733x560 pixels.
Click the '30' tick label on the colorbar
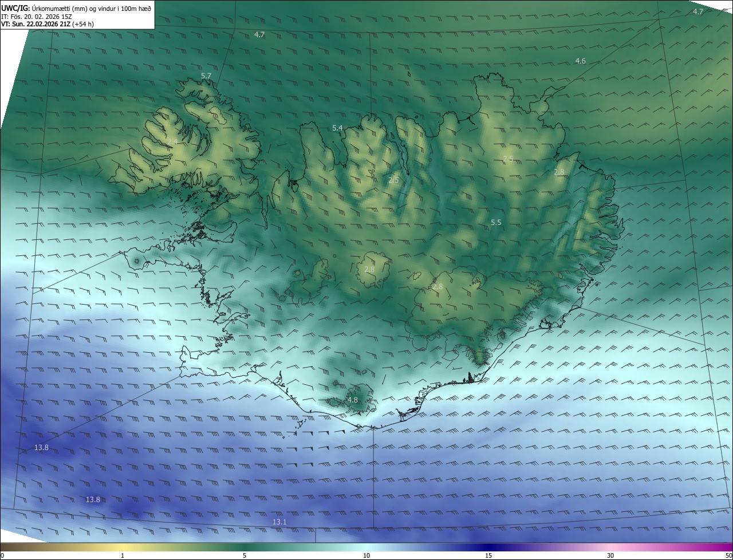pyautogui.click(x=610, y=555)
